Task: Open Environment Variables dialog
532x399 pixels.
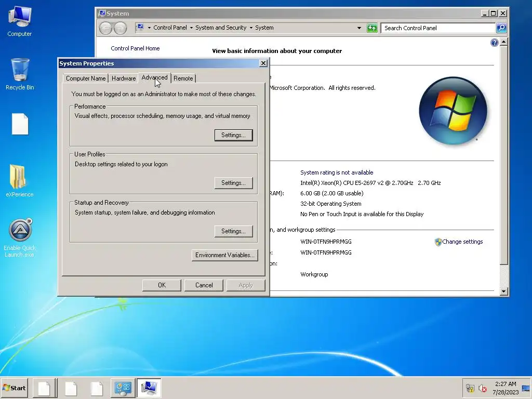Action: (x=224, y=255)
